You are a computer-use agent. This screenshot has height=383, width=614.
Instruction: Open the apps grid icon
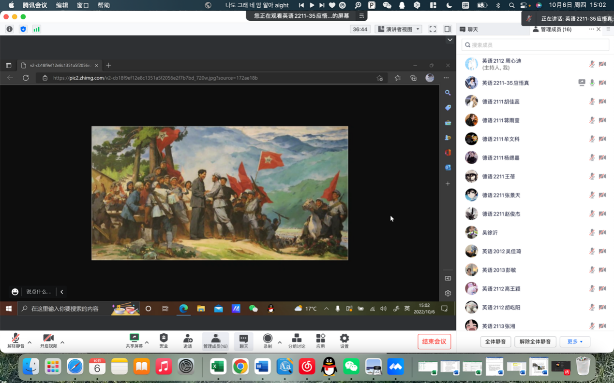coord(321,340)
